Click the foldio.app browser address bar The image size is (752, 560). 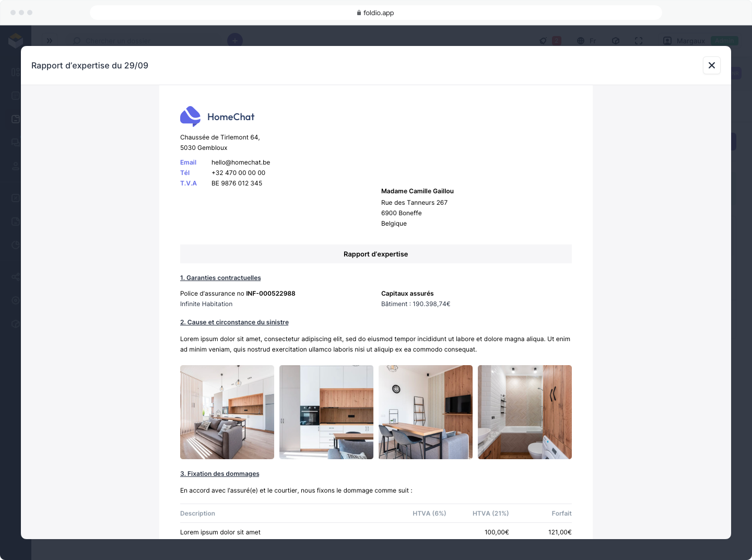[376, 13]
